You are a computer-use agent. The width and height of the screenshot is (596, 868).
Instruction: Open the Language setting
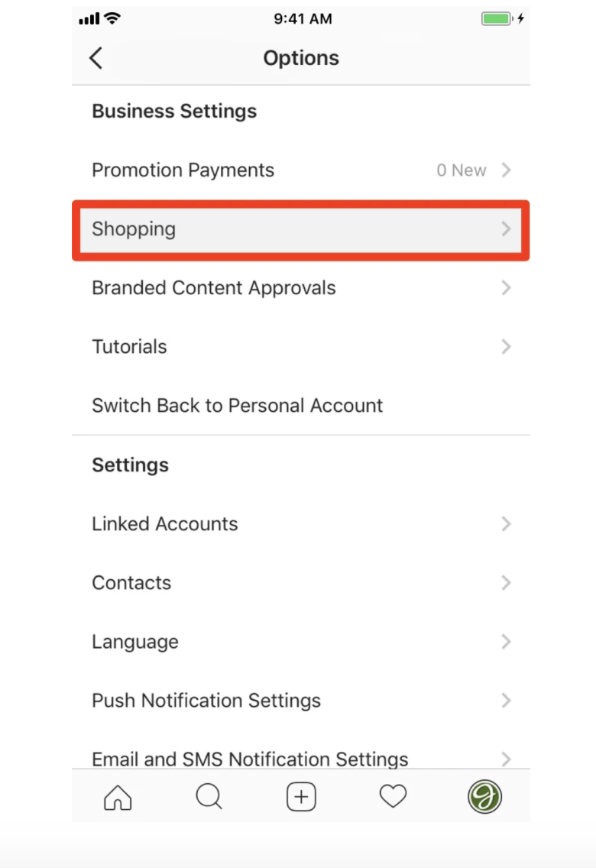pyautogui.click(x=301, y=642)
